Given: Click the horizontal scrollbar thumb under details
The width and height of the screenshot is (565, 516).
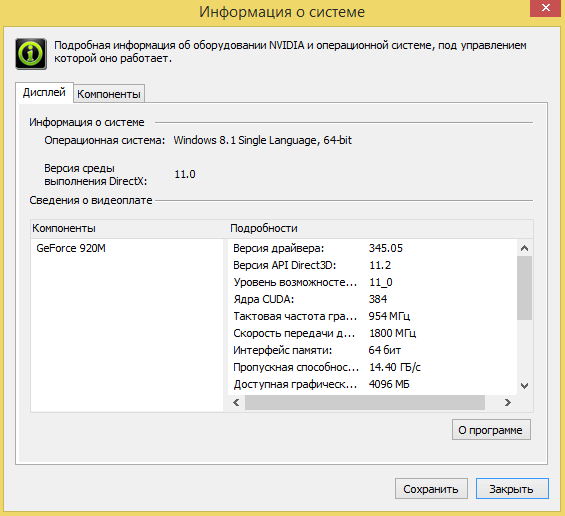Looking at the screenshot, I should tap(365, 402).
